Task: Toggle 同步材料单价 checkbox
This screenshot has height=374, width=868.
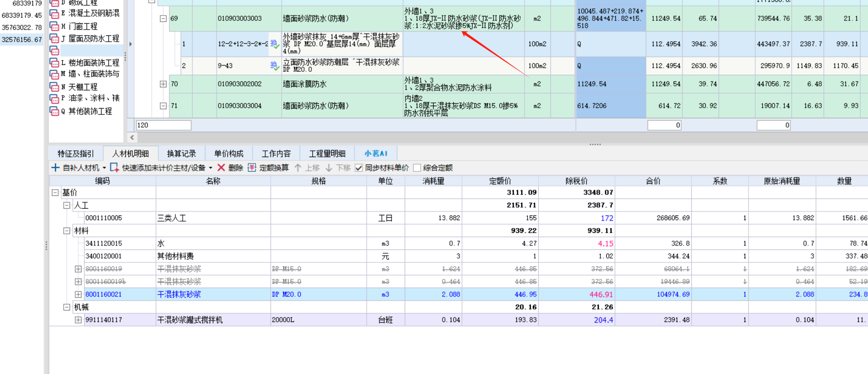Action: pos(358,168)
